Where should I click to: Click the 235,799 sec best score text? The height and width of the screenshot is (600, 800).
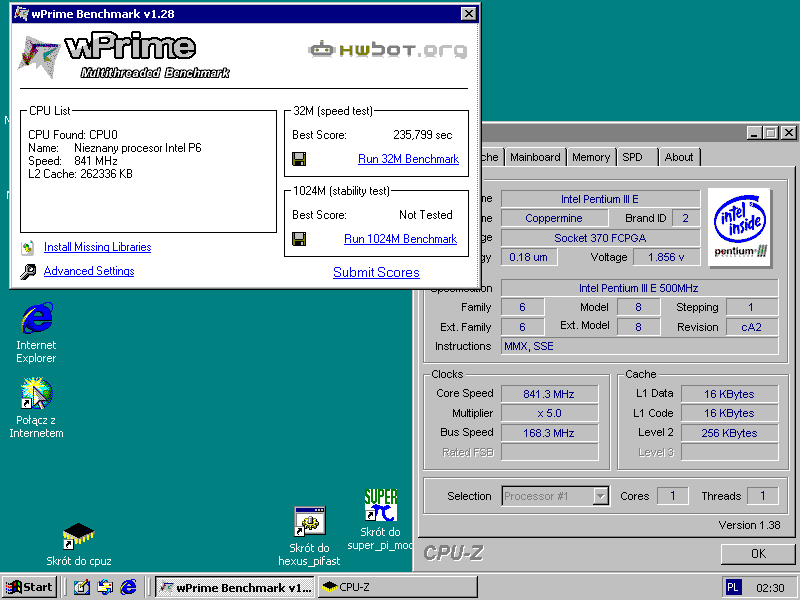422,135
